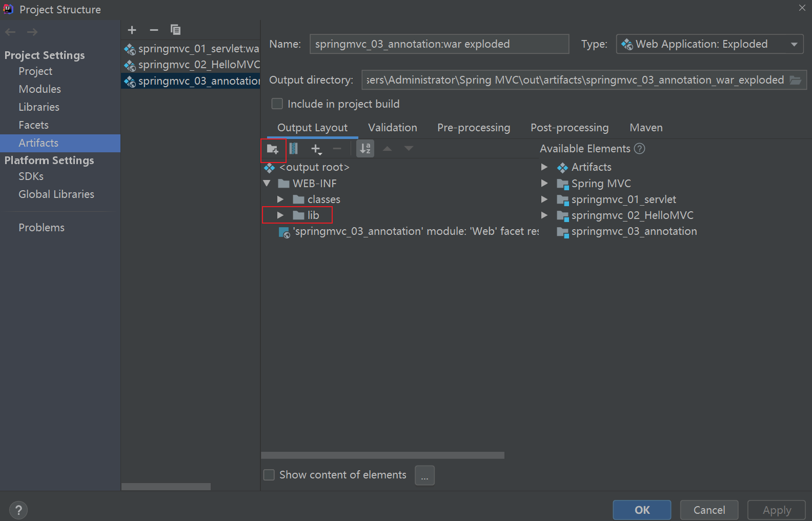812x521 pixels.
Task: Click artifact list horizontal scrollbar
Action: tap(166, 487)
